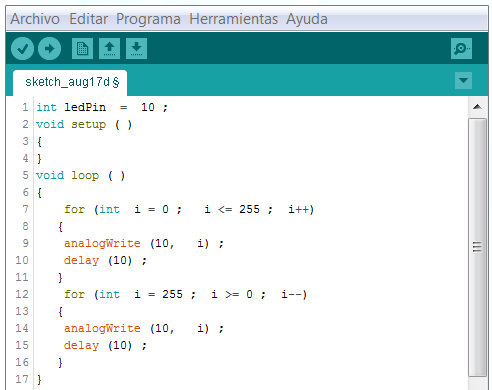Open the Editar menu
The width and height of the screenshot is (492, 390).
click(88, 19)
